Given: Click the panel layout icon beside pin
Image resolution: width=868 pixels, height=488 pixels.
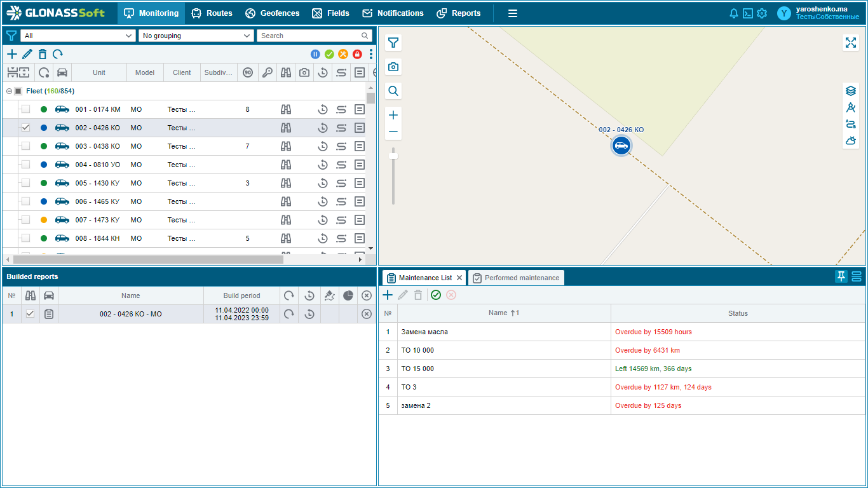Looking at the screenshot, I should [857, 276].
